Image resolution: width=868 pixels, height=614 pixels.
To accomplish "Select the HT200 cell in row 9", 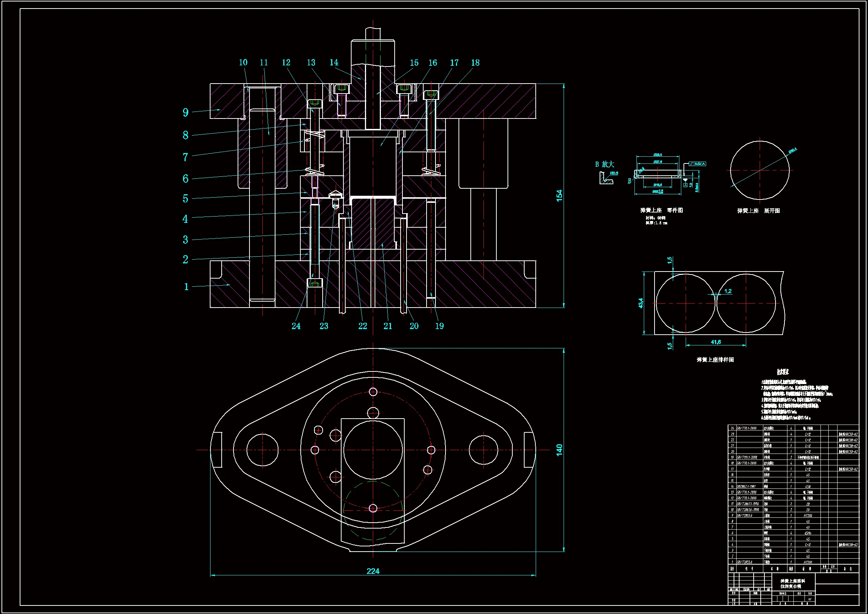I will pos(807,516).
